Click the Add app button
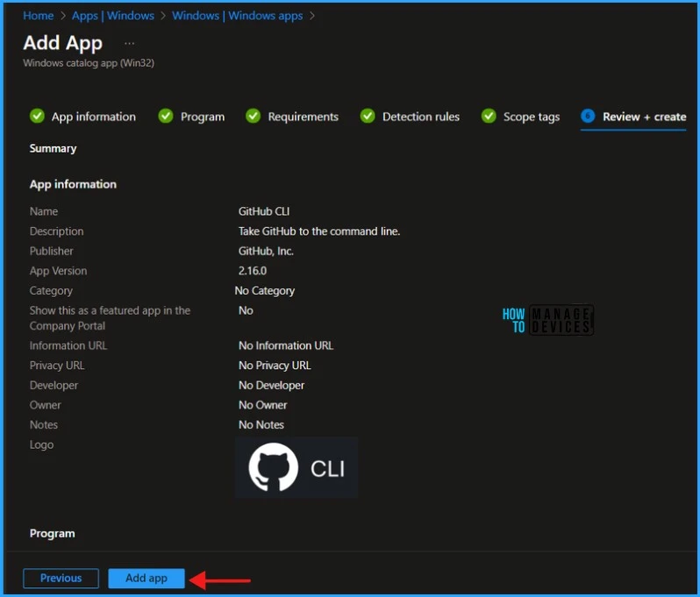Viewport: 700px width, 597px height. (146, 578)
